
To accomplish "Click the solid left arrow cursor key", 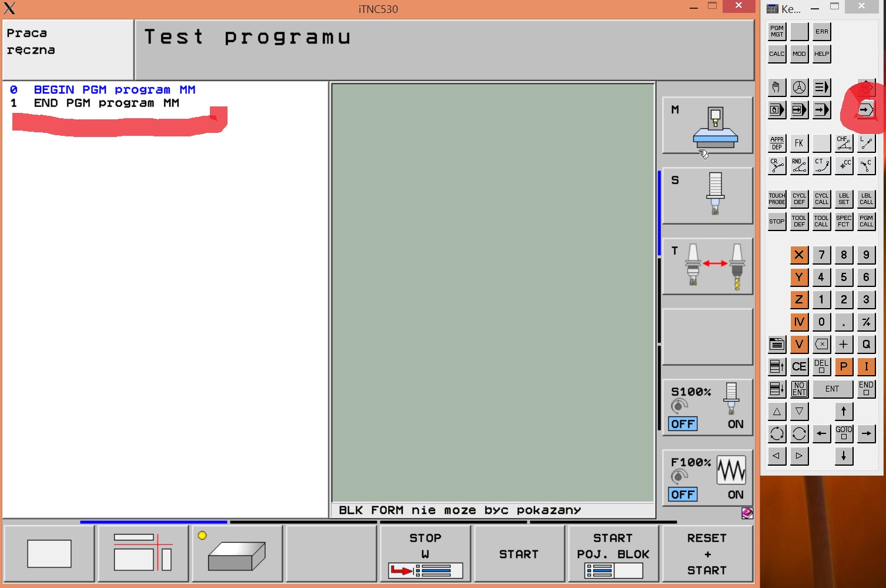I will click(x=821, y=433).
